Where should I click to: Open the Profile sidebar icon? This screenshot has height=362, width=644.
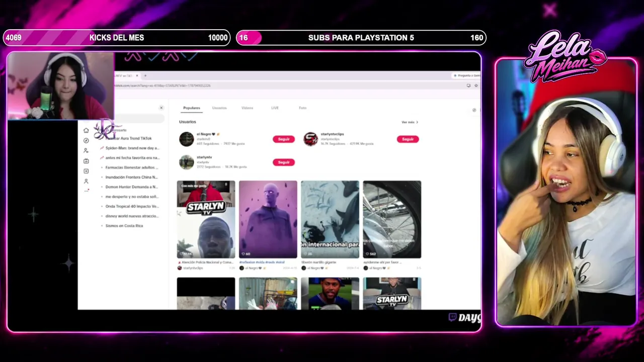[86, 181]
